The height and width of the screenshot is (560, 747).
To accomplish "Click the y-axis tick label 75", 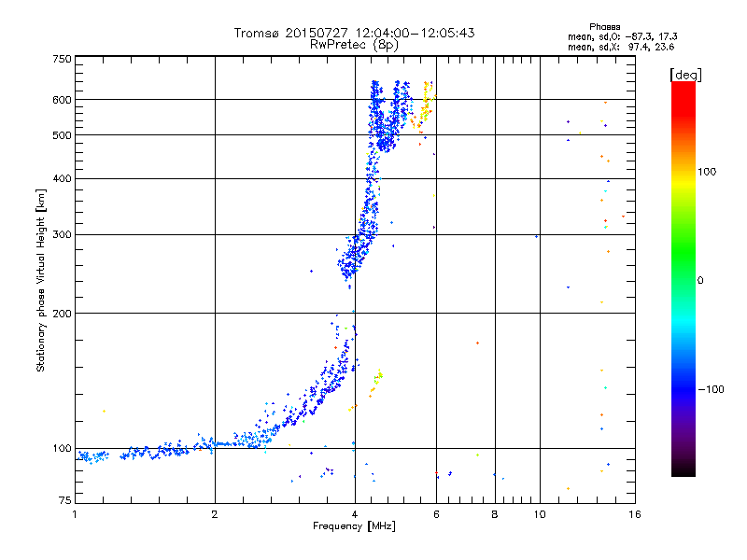I will 65,500.
